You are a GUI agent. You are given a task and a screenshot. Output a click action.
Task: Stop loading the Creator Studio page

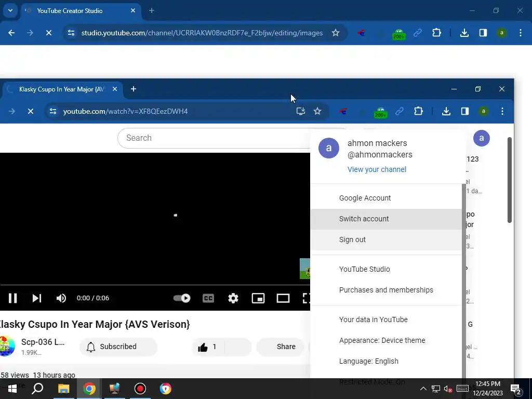[x=49, y=33]
